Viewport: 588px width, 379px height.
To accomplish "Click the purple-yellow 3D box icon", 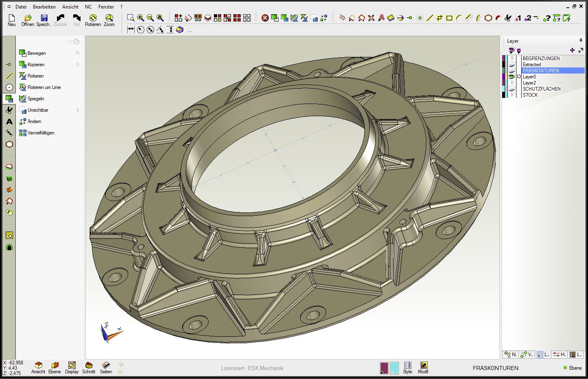I will (180, 29).
